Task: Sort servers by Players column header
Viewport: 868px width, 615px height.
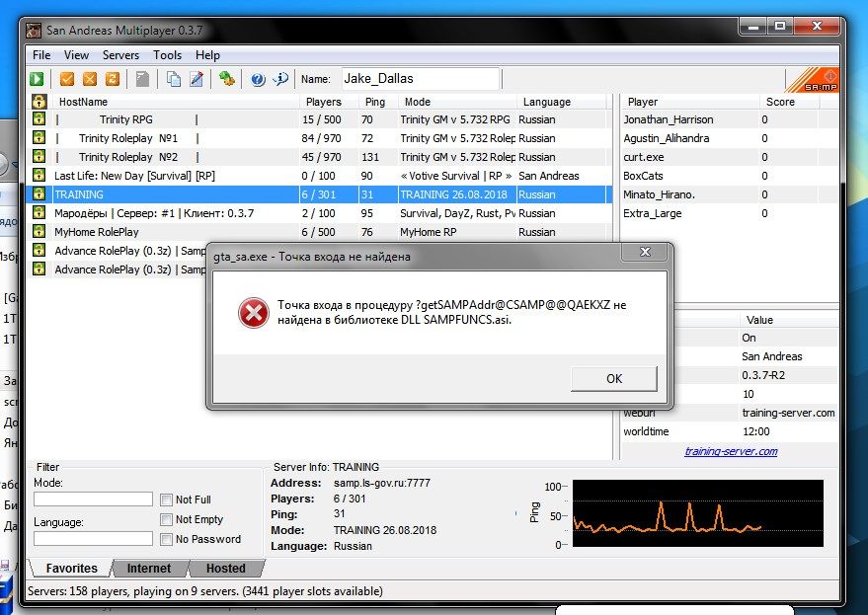Action: pos(329,102)
